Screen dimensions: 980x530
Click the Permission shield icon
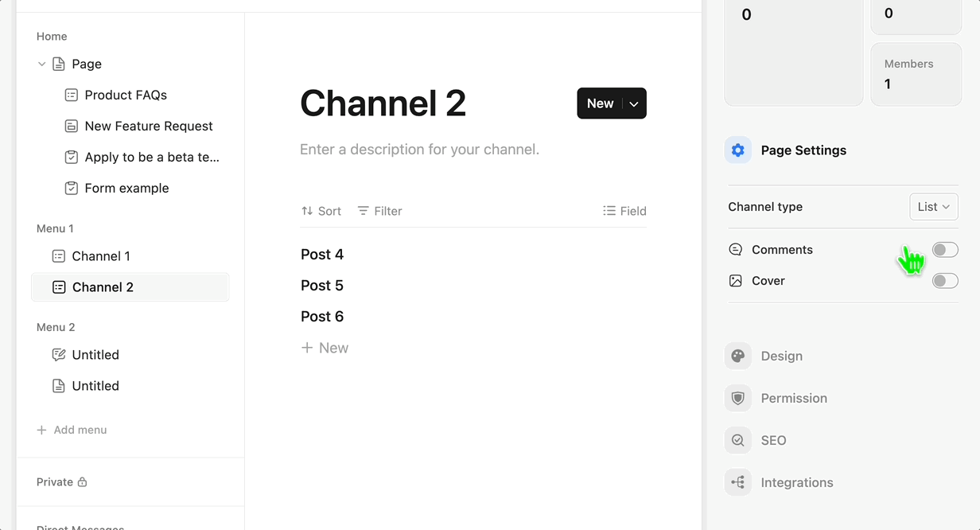click(737, 398)
